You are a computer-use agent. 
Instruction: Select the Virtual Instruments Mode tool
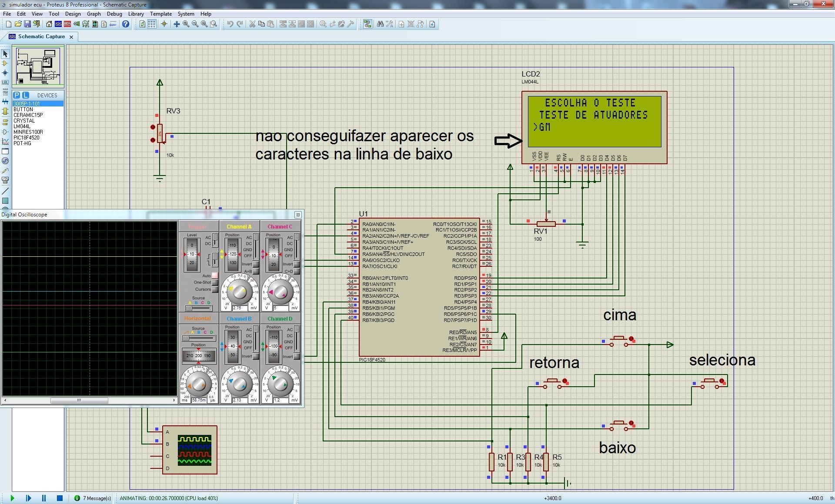point(5,180)
